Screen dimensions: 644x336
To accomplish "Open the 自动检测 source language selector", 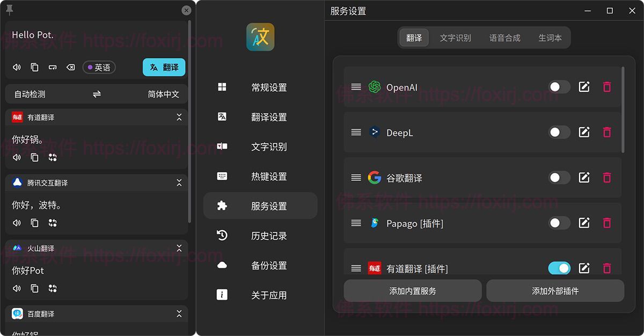I will coord(30,94).
